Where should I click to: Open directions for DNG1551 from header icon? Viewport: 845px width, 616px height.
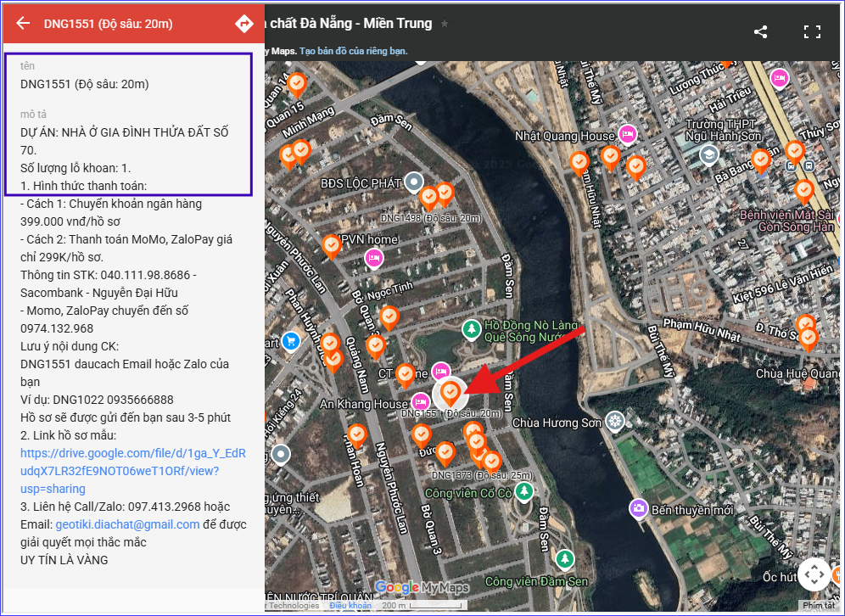point(244,23)
